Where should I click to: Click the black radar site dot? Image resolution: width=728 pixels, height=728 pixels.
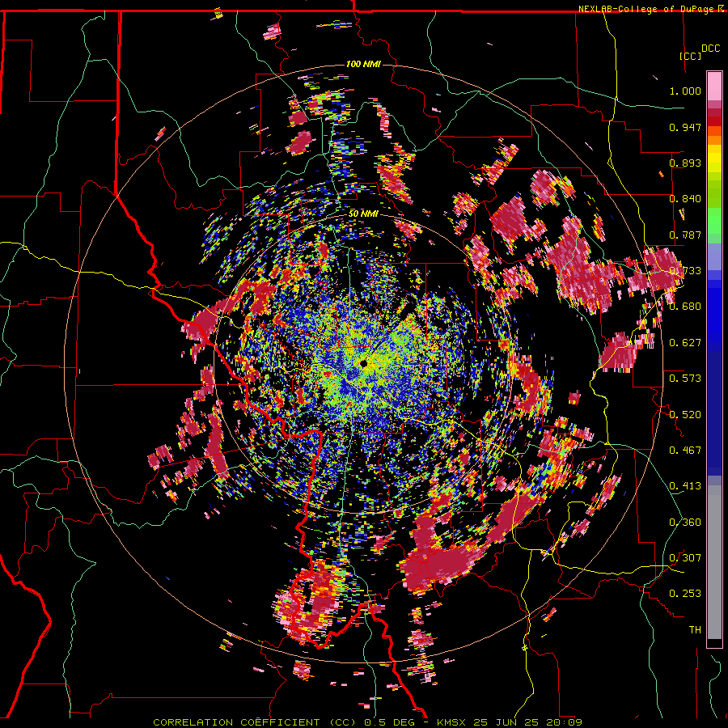pyautogui.click(x=363, y=363)
